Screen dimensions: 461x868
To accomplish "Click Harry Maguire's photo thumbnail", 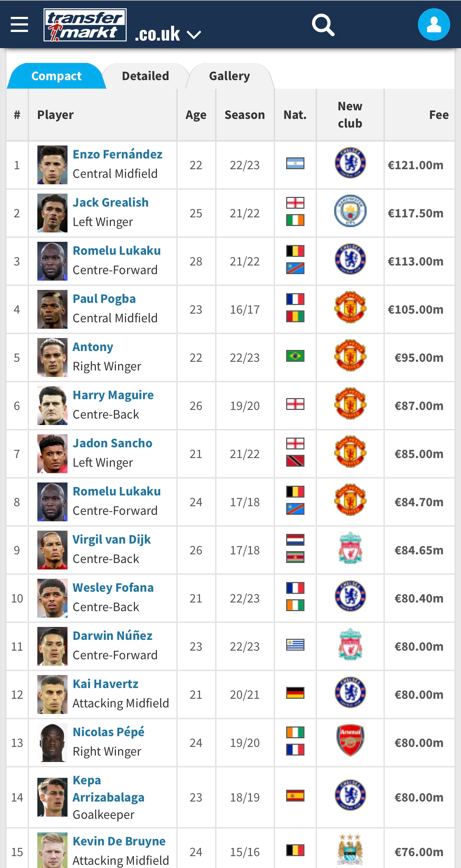I will pyautogui.click(x=52, y=406).
